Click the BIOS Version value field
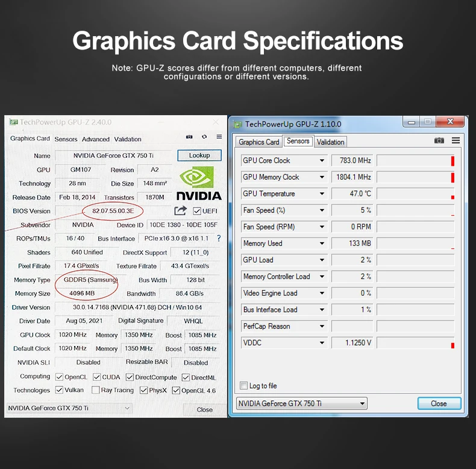Image resolution: width=476 pixels, height=469 pixels. pyautogui.click(x=113, y=211)
